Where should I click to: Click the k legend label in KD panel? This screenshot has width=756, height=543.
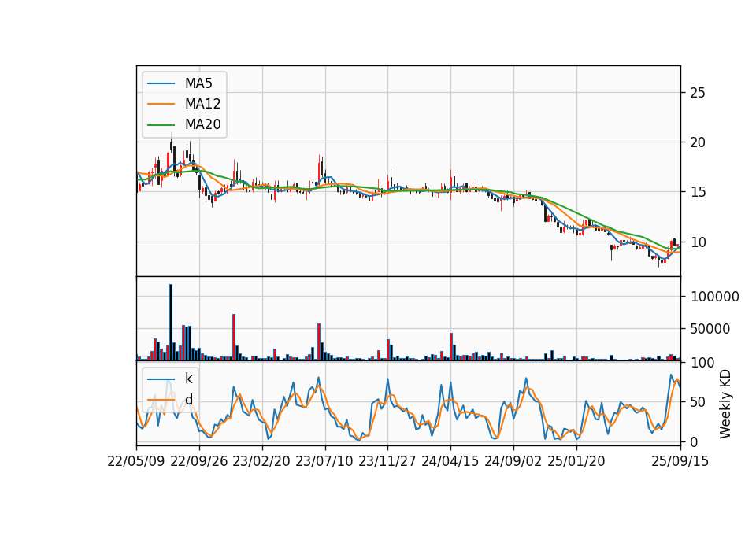(188, 379)
